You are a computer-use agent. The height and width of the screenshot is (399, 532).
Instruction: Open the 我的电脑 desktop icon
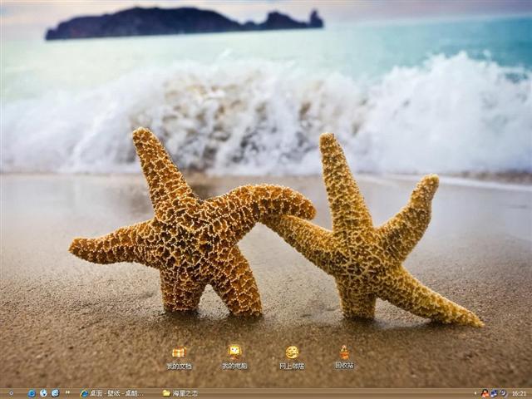click(234, 357)
